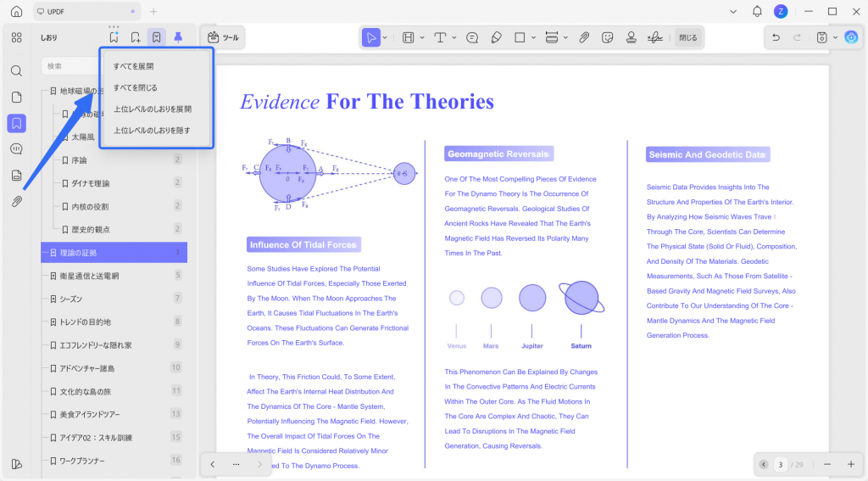Open the ツール tools button
This screenshot has width=868, height=481.
[223, 37]
